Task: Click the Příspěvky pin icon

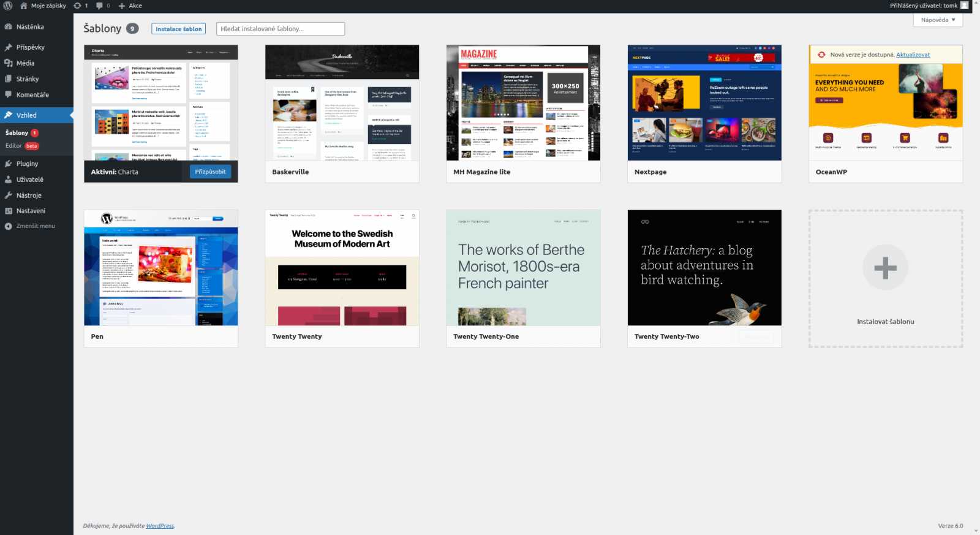Action: pos(8,47)
